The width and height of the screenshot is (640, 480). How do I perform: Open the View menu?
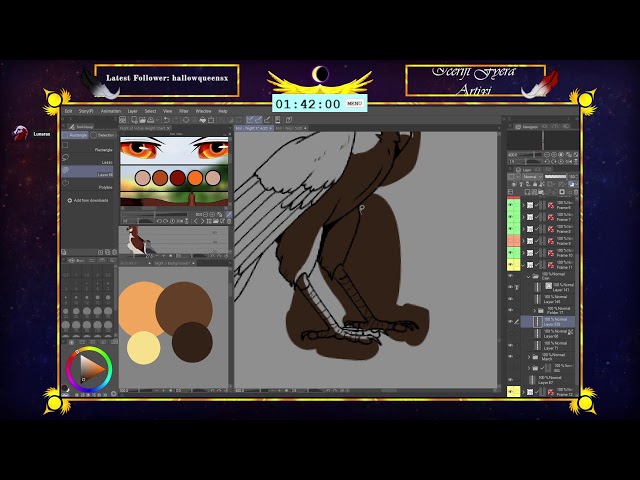tap(167, 111)
